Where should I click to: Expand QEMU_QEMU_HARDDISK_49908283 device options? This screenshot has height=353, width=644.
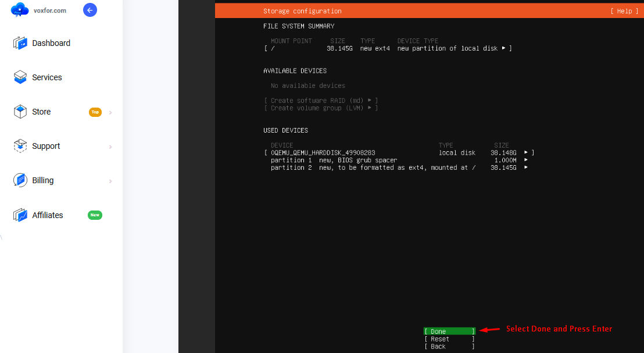point(525,152)
